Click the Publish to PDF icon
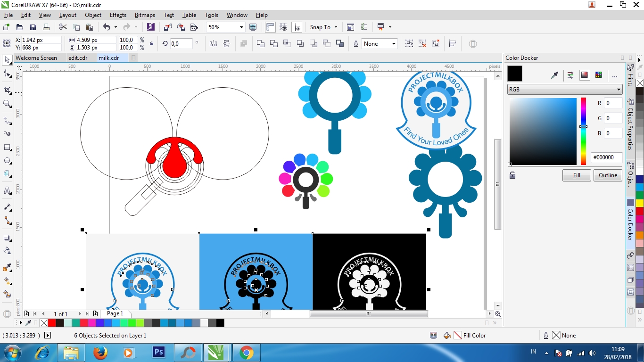Screen dimensions: 644x362 194,27
